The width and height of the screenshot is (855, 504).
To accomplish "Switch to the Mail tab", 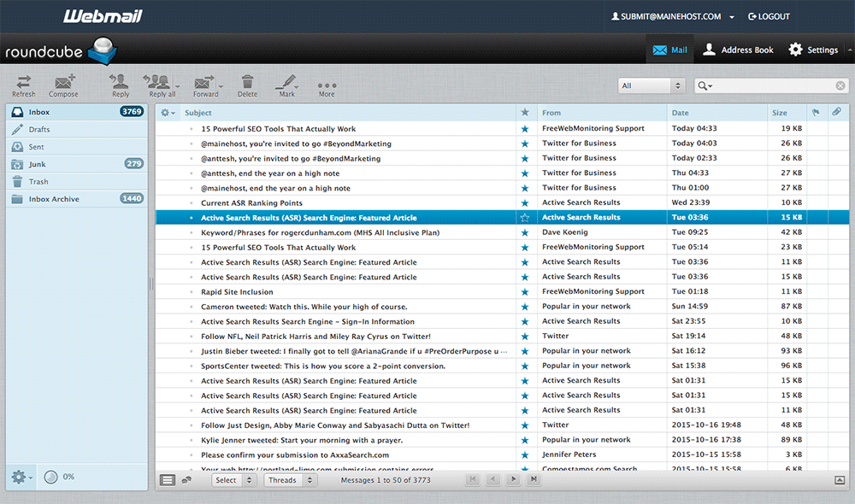I will point(670,50).
